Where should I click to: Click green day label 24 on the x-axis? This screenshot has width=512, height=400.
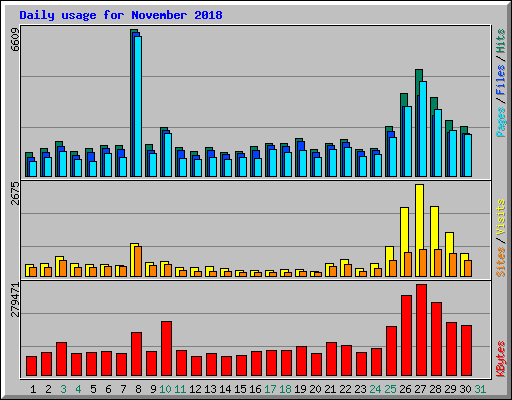pos(375,389)
